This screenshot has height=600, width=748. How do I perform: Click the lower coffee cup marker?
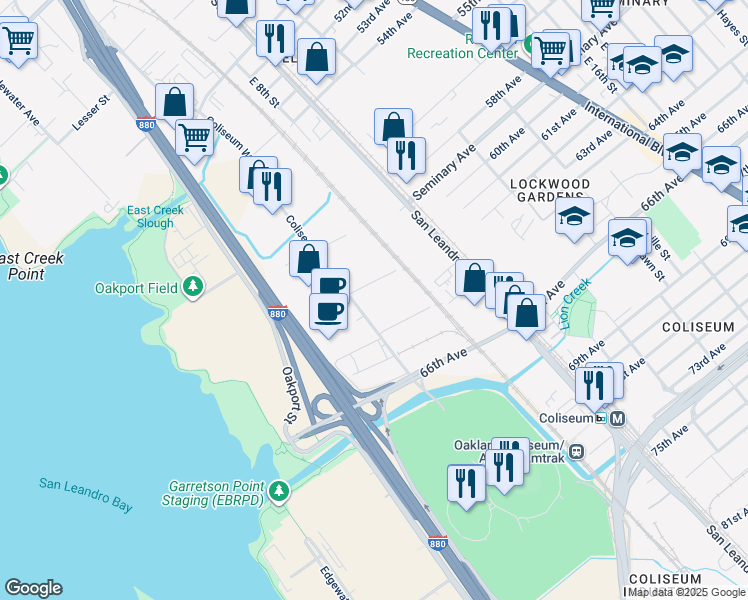pyautogui.click(x=328, y=314)
